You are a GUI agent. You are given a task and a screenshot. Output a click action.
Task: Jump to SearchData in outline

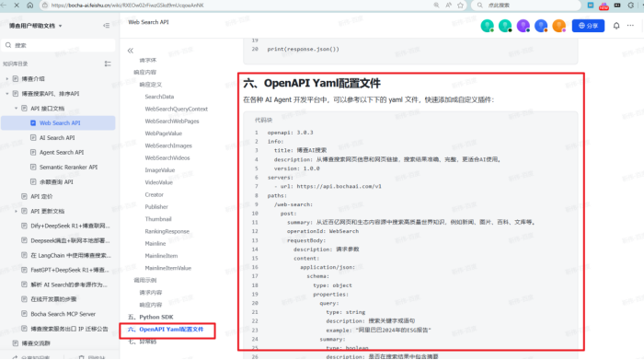[x=159, y=97]
